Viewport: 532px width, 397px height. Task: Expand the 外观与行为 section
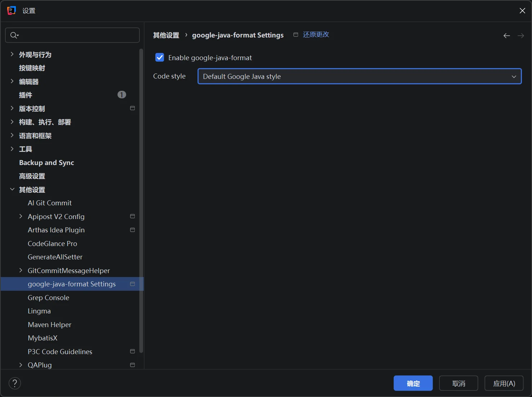pos(12,54)
